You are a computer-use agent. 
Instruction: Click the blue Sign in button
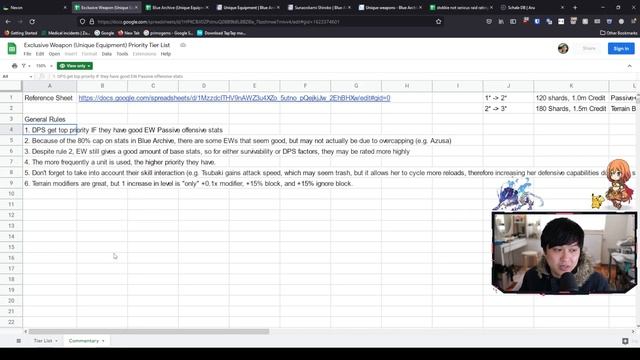pyautogui.click(x=621, y=49)
